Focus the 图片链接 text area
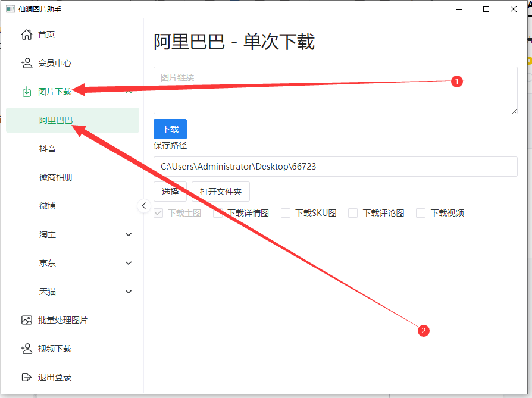 click(x=336, y=90)
